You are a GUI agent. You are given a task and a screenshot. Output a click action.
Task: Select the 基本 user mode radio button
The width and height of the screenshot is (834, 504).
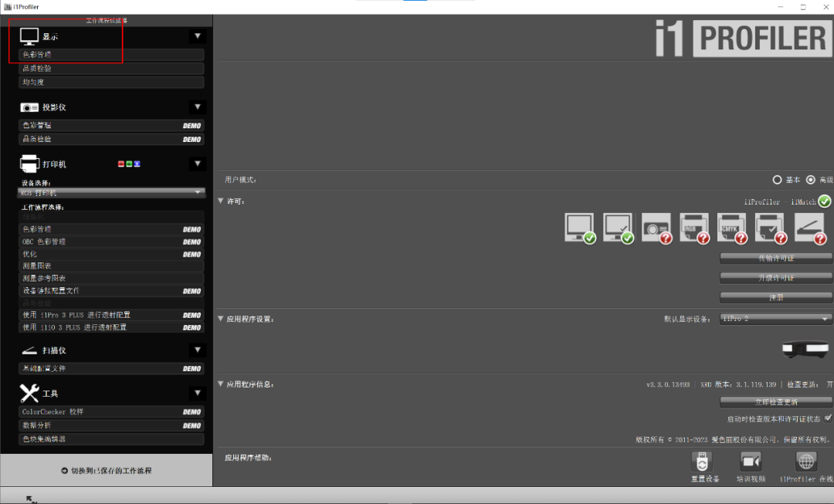(x=777, y=180)
